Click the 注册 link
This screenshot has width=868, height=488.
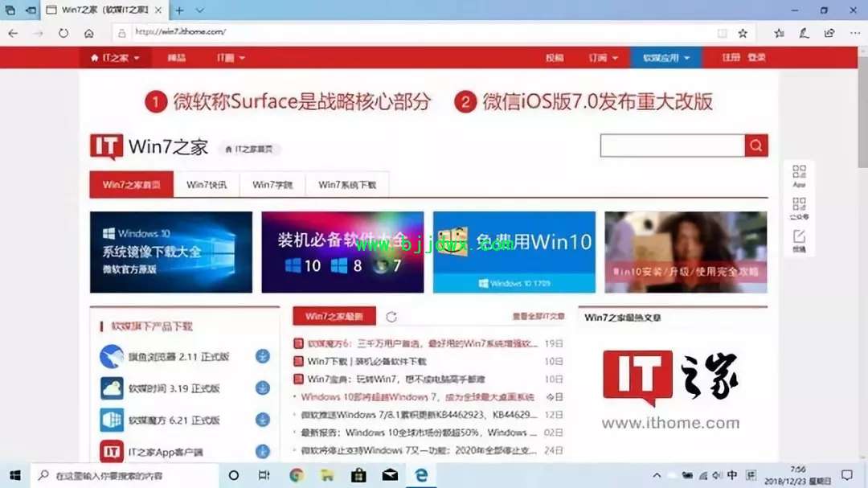(x=731, y=57)
